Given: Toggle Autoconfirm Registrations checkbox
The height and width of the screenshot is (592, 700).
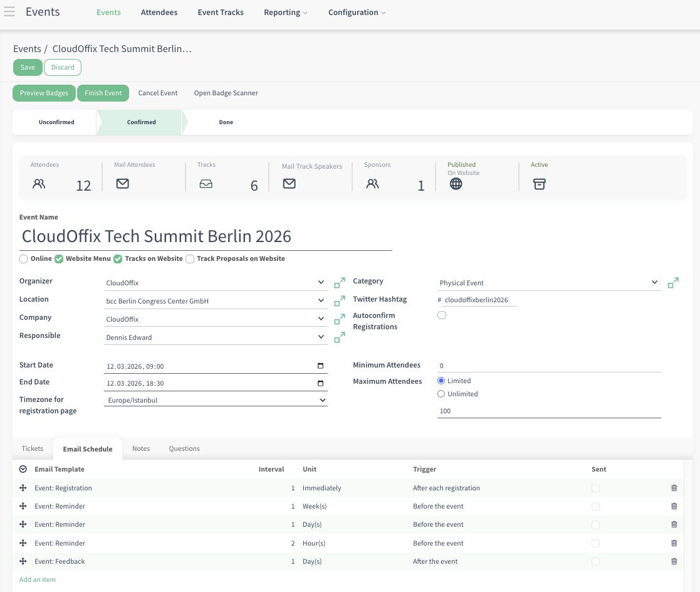Looking at the screenshot, I should click(x=442, y=315).
